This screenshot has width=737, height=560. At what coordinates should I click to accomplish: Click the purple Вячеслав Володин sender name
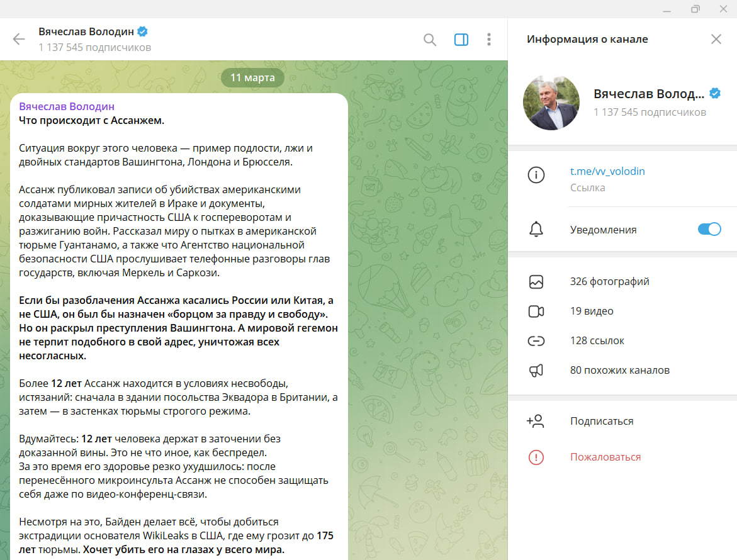[x=67, y=106]
